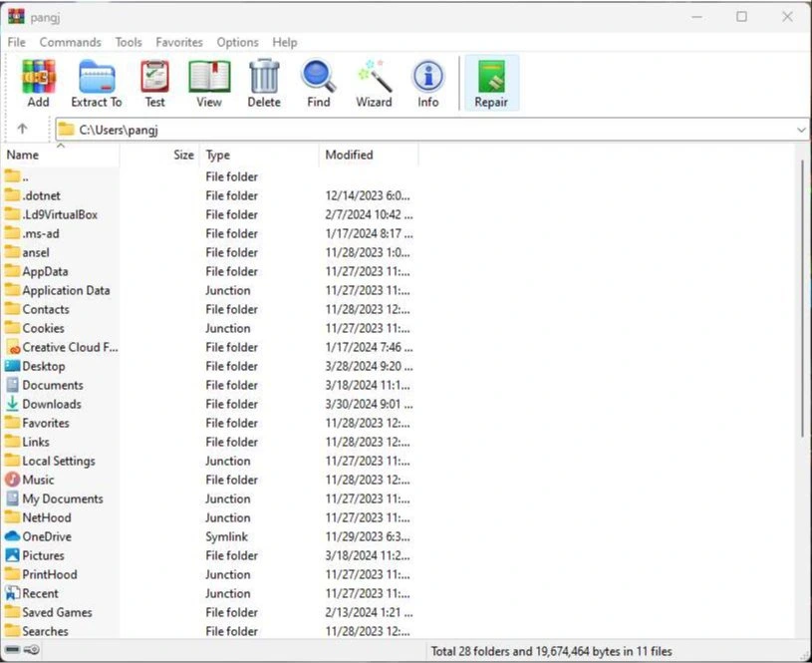Image resolution: width=812 pixels, height=663 pixels.
Task: Select the Music folder icon
Action: click(12, 480)
